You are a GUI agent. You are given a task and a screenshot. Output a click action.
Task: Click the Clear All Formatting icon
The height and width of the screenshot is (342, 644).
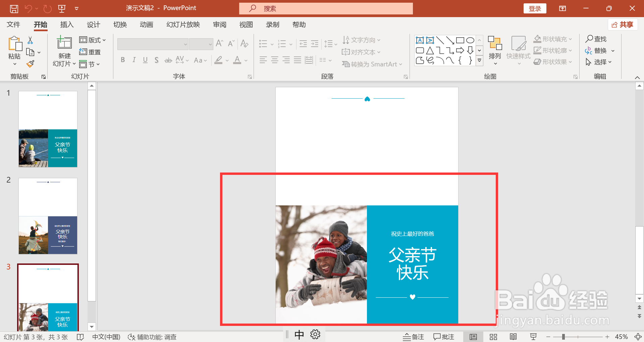245,43
